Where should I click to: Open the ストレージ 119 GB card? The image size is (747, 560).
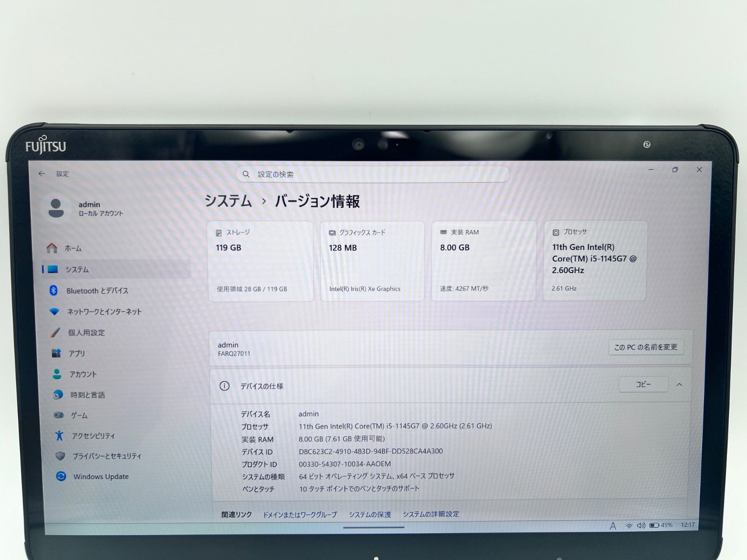pos(261,261)
